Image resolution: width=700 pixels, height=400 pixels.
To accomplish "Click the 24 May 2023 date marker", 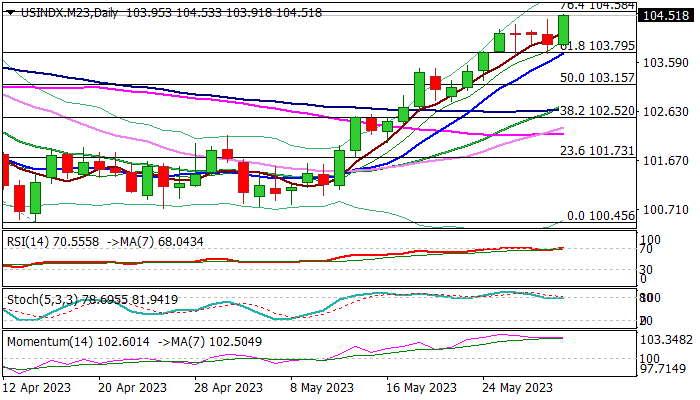I will [x=518, y=388].
